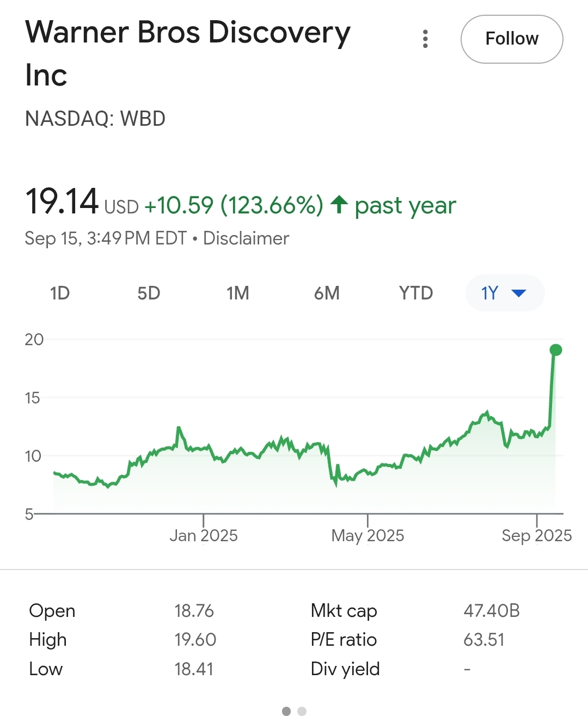Screen dimensions: 588x716
Task: Click the Sep 2025 axis marker
Action: tap(537, 536)
